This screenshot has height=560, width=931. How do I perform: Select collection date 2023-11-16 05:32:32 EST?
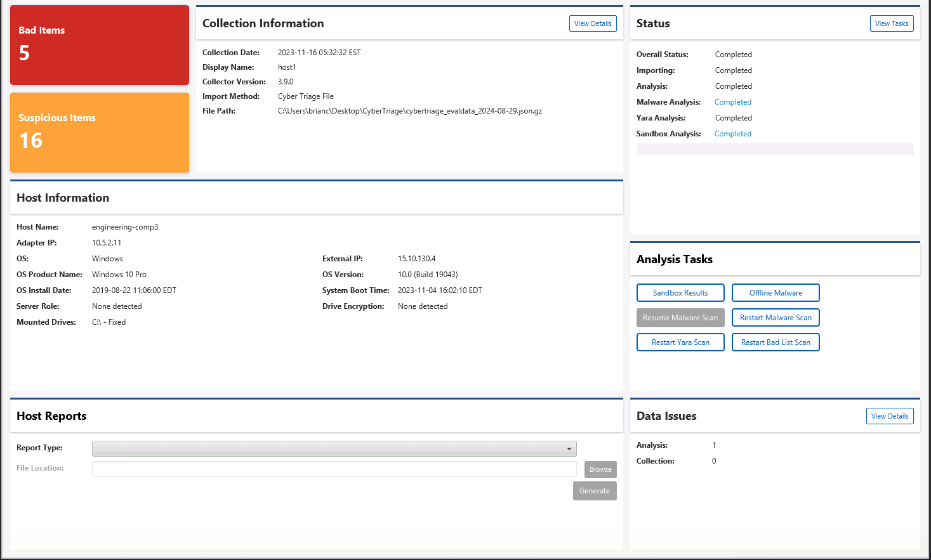319,53
